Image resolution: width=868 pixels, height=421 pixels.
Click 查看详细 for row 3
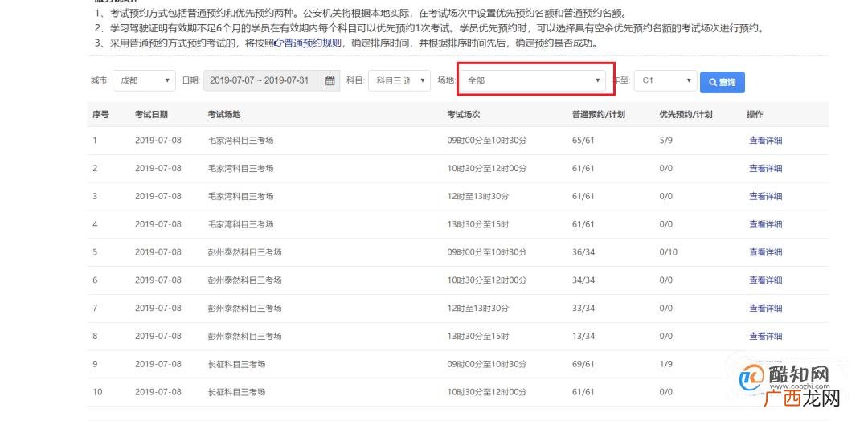click(x=766, y=196)
